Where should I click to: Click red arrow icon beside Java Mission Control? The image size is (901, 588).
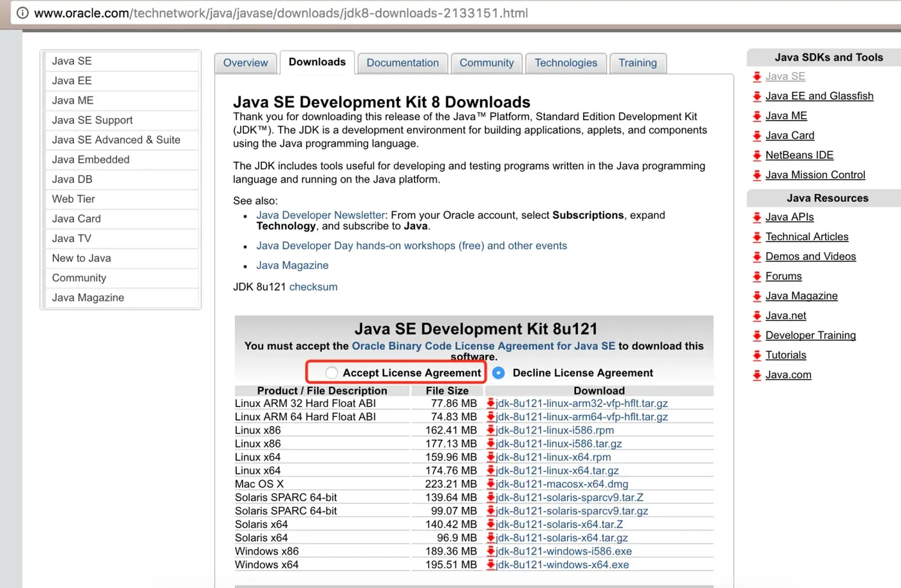pos(757,175)
